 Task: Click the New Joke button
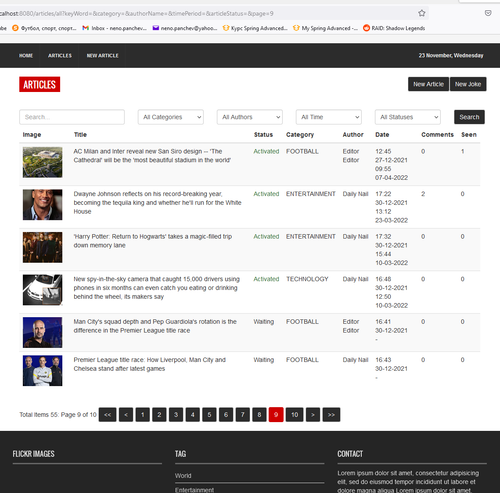[x=468, y=84]
